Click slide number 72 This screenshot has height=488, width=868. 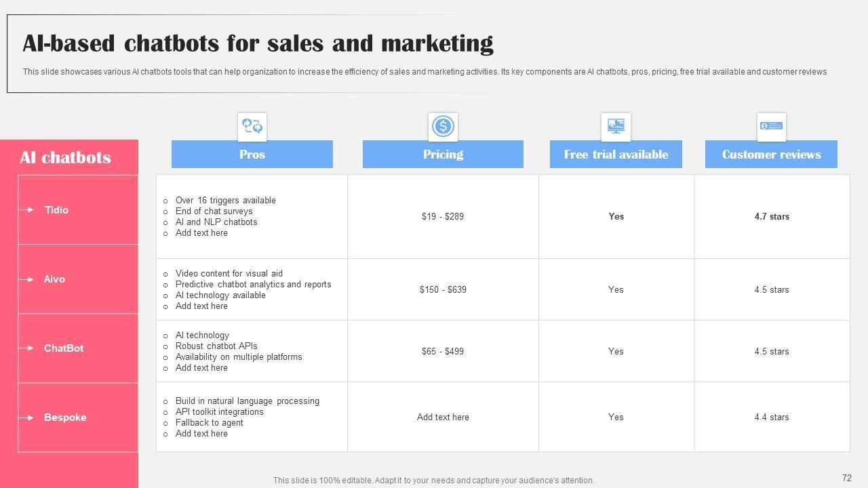846,478
